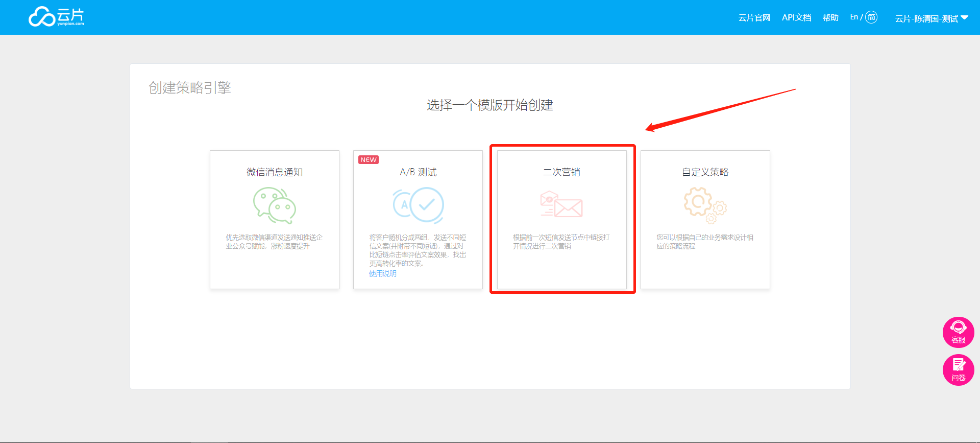Click the 微信消息通知 card description text
The width and height of the screenshot is (980, 443).
(274, 242)
